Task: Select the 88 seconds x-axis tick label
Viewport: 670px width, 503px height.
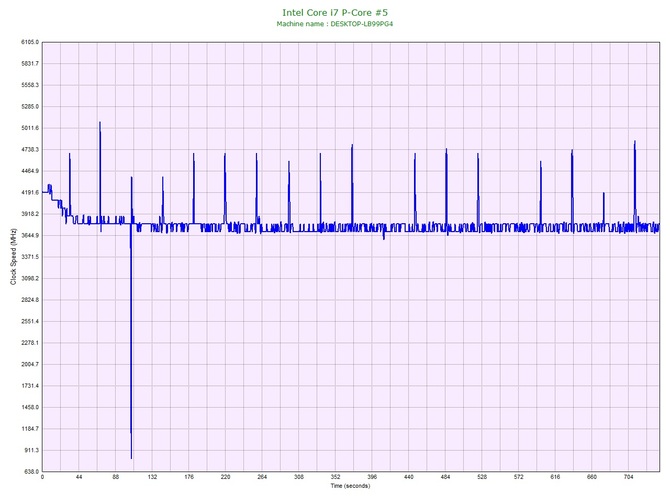Action: pyautogui.click(x=116, y=477)
